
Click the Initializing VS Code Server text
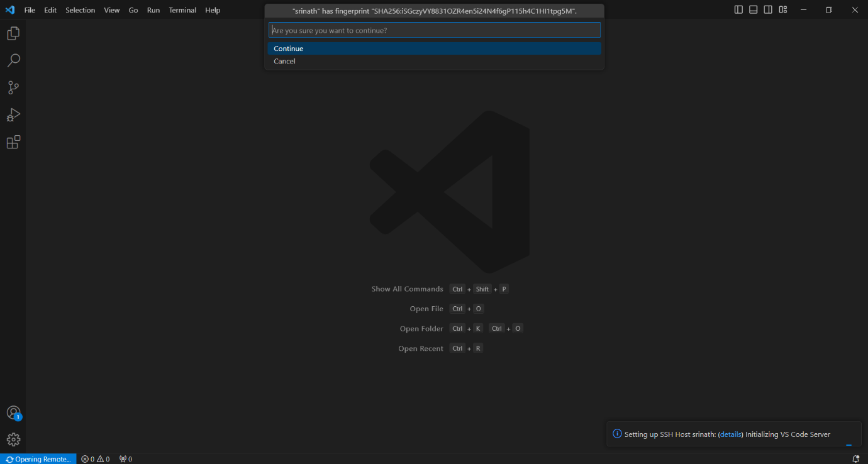(x=787, y=434)
